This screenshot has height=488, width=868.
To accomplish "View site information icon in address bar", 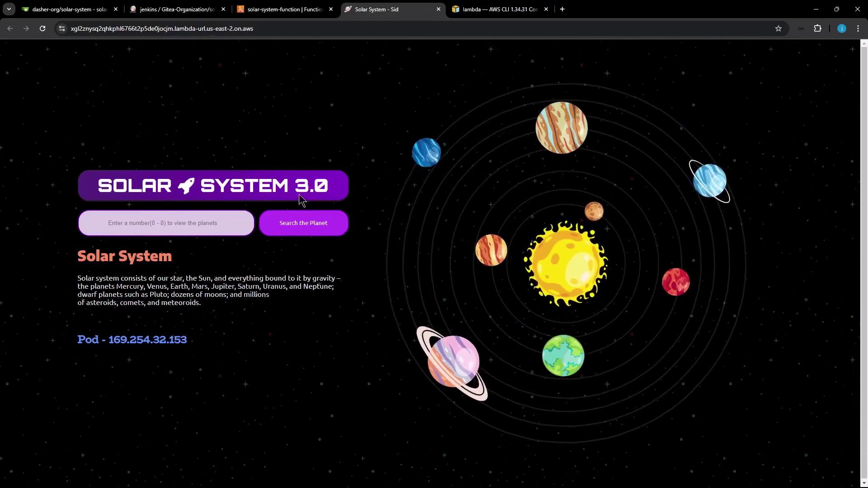I will coord(62,28).
